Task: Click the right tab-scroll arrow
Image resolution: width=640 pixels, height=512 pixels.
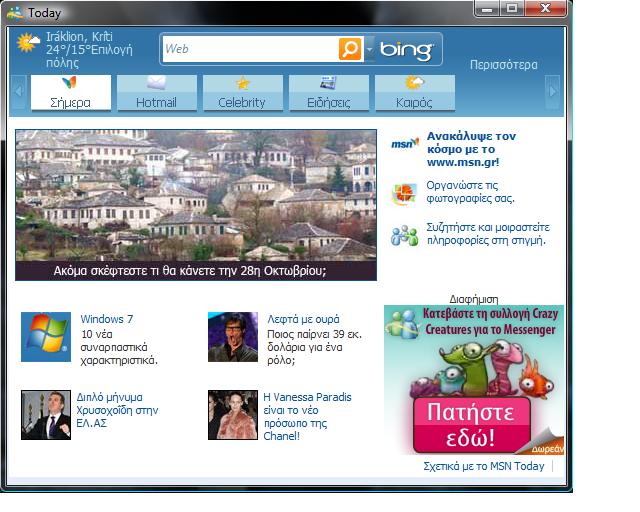Action: (x=552, y=91)
